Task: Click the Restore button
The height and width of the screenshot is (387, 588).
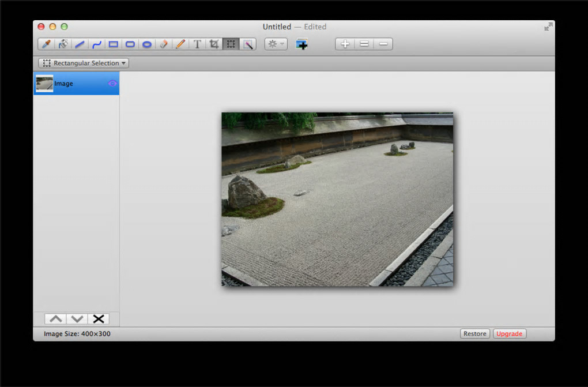Action: 475,334
